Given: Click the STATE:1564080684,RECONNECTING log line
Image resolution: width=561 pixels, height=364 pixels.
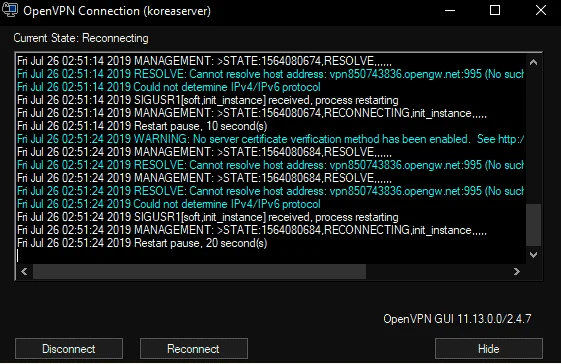Looking at the screenshot, I should (x=252, y=230).
